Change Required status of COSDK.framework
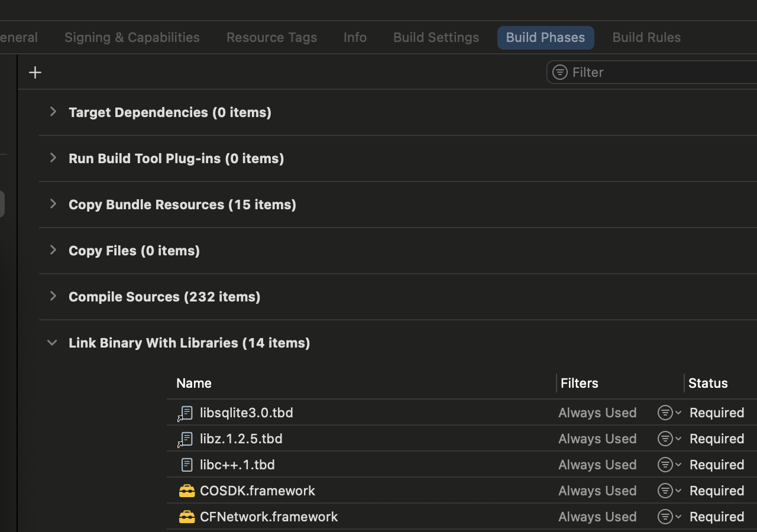This screenshot has width=757, height=532. (x=717, y=491)
